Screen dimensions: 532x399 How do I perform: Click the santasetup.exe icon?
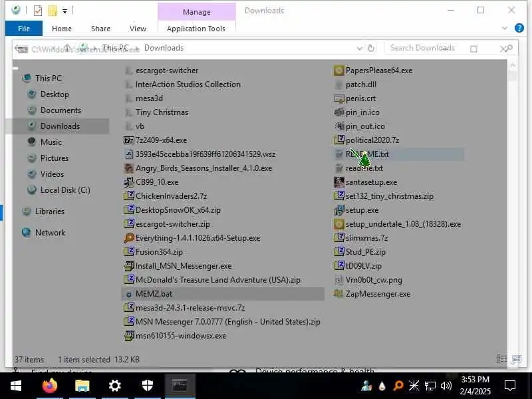[x=338, y=182]
